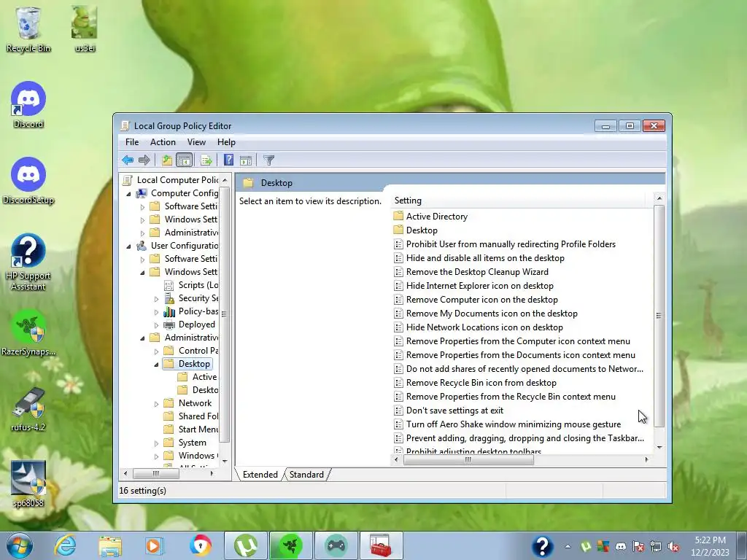Select Active Directory child under Desktop tree node
Screen dimensions: 747x560
pos(204,377)
